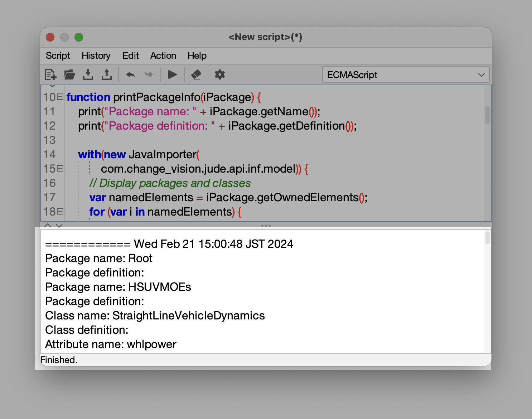Open the History menu
Image resolution: width=532 pixels, height=419 pixels.
[x=96, y=56]
